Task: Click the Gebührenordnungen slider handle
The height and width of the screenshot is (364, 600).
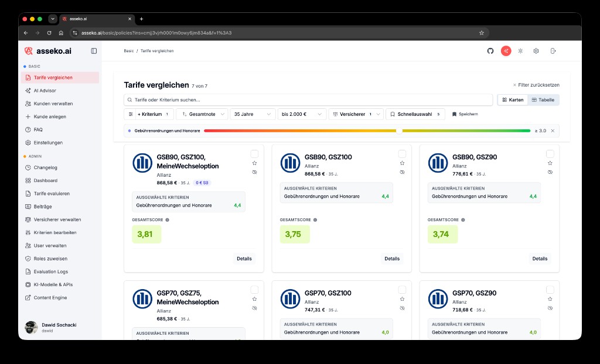Action: [x=399, y=131]
